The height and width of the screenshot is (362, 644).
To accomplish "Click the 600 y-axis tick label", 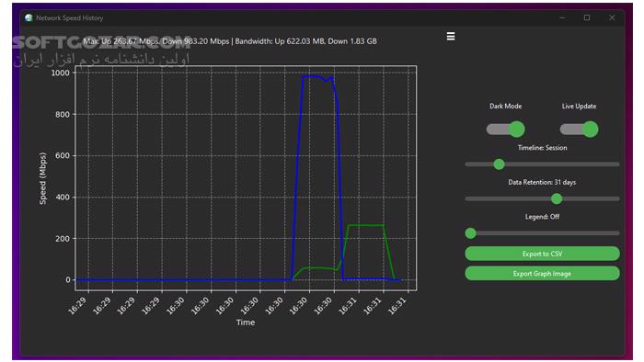I will tap(63, 156).
